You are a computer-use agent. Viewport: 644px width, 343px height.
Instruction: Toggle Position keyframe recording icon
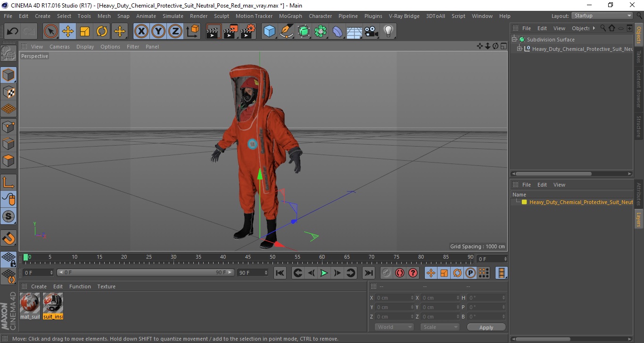pos(431,273)
